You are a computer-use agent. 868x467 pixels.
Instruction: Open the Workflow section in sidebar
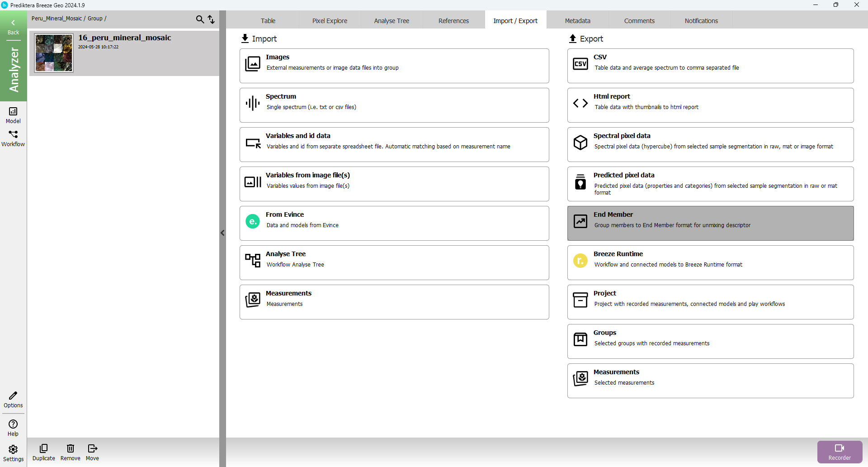click(x=13, y=138)
